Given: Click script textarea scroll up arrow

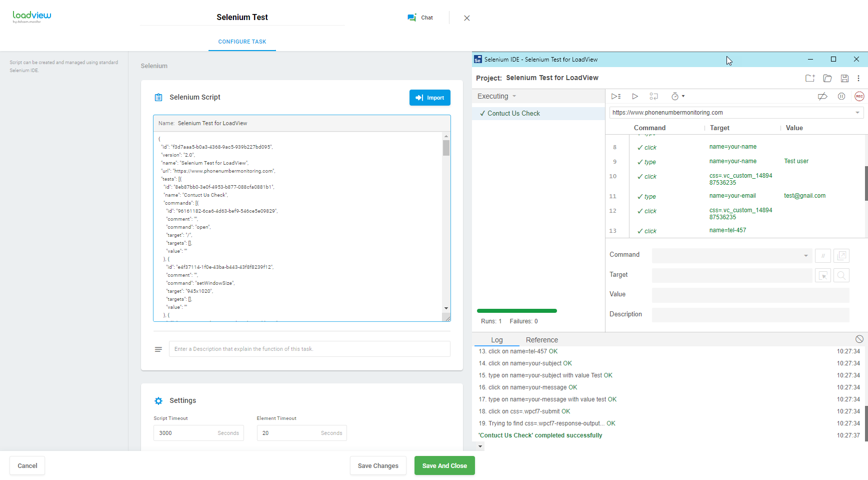Looking at the screenshot, I should click(x=446, y=136).
